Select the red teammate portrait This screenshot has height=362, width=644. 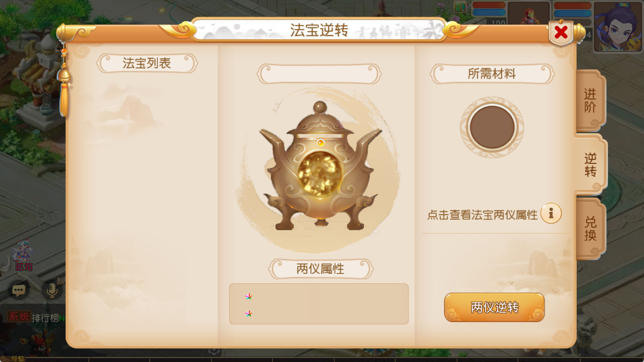(528, 13)
